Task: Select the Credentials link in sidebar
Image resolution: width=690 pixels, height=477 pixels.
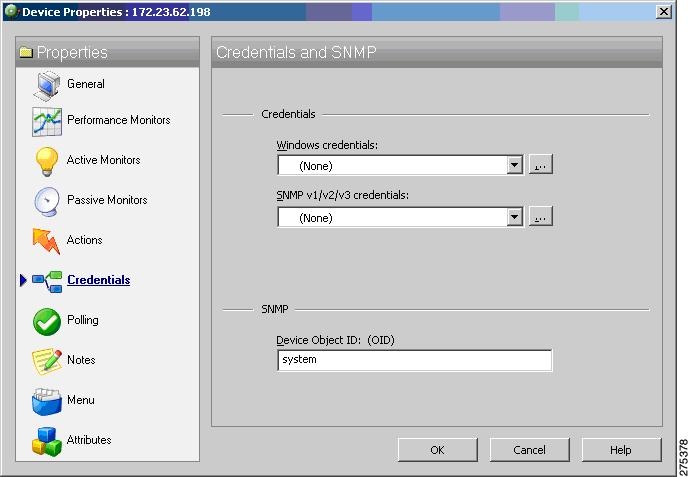Action: coord(99,280)
